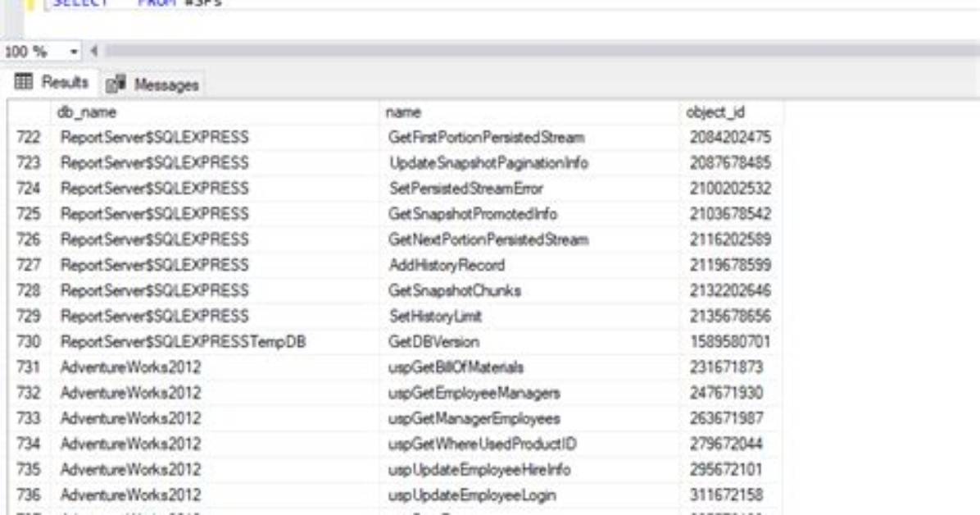
Task: Switch to the Messages tab
Action: click(153, 84)
